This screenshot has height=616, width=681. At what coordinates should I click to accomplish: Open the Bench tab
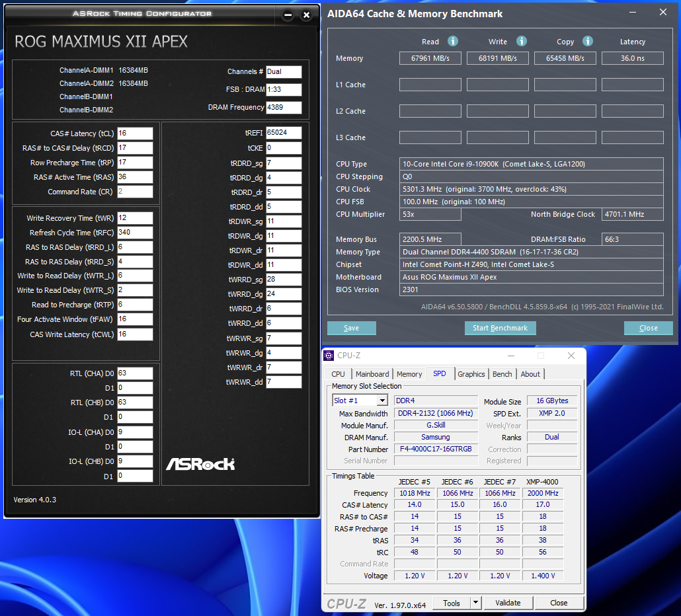pyautogui.click(x=502, y=374)
